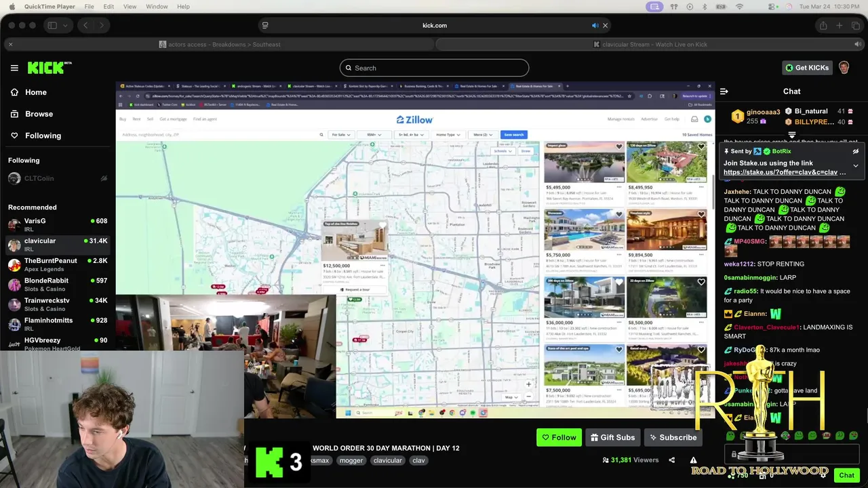The image size is (868, 488).
Task: Close the actors access tab
Action: 10,45
